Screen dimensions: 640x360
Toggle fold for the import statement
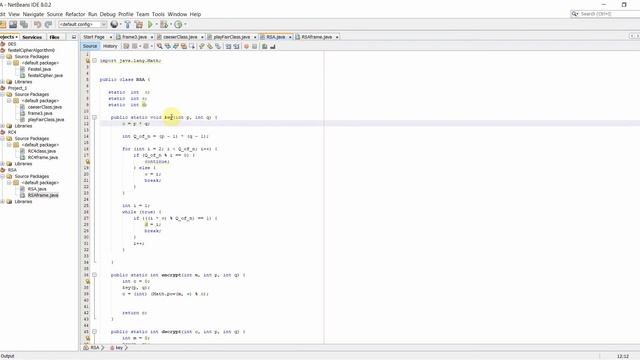[95, 61]
